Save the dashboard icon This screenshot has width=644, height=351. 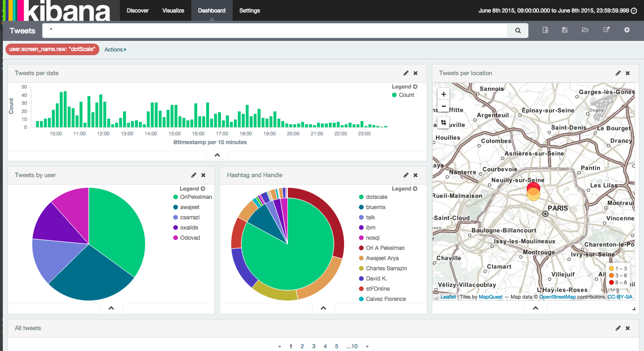point(565,30)
